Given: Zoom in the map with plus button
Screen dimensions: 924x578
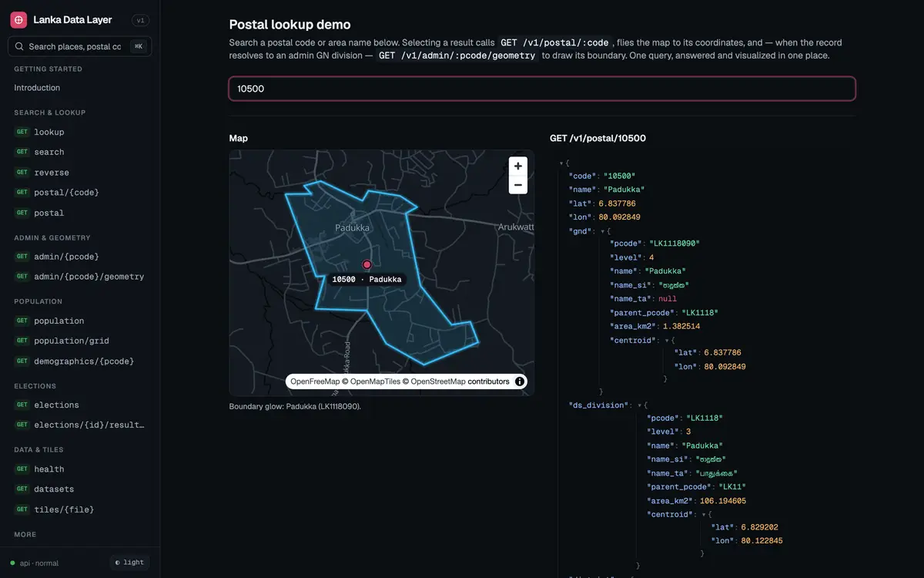Looking at the screenshot, I should click(518, 166).
